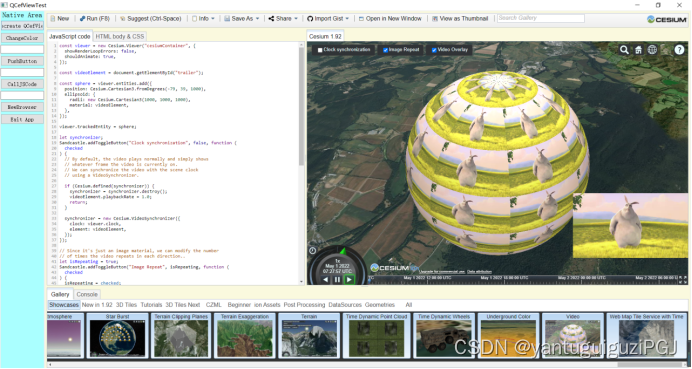
Task: Click the play forward button
Action: (349, 279)
